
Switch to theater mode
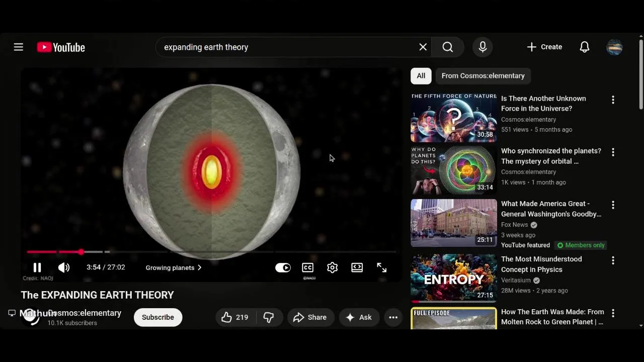point(357,267)
